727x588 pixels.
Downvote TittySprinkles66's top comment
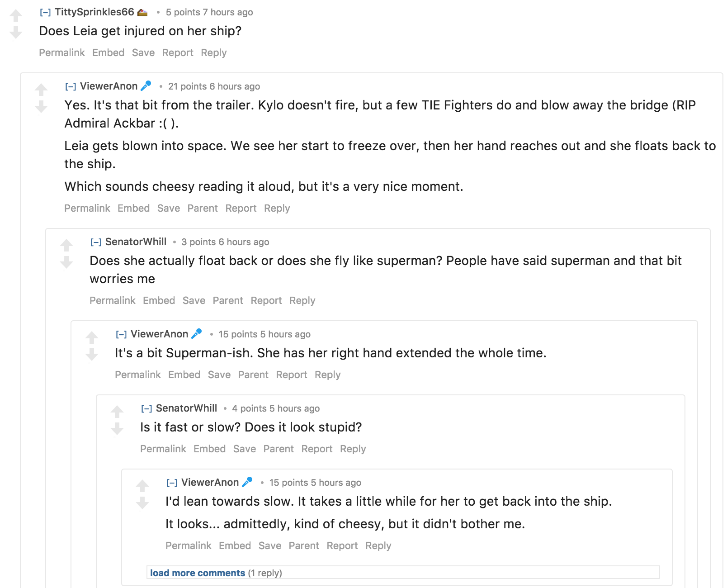(x=16, y=33)
